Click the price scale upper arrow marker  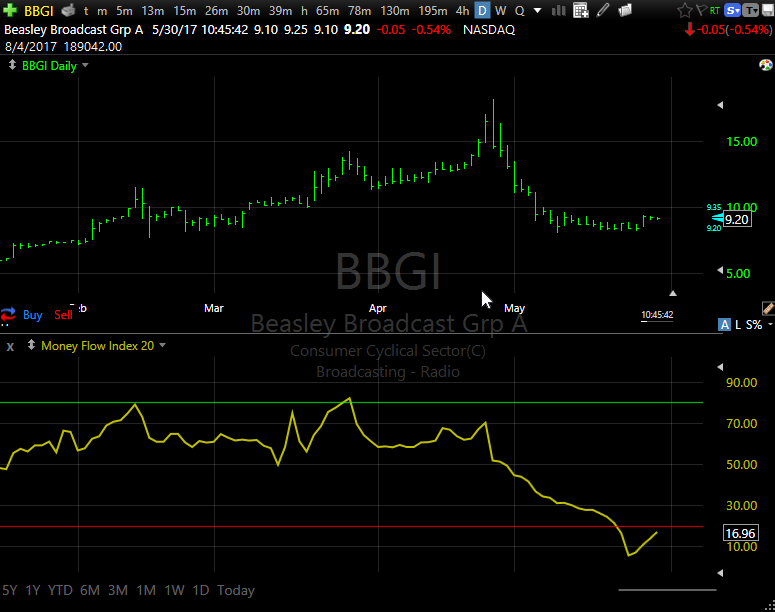coord(720,105)
